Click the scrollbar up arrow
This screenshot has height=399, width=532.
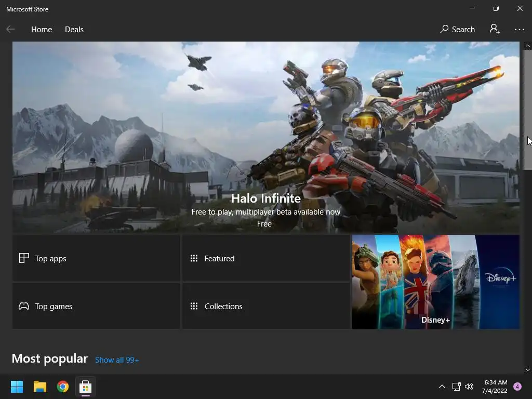click(528, 46)
